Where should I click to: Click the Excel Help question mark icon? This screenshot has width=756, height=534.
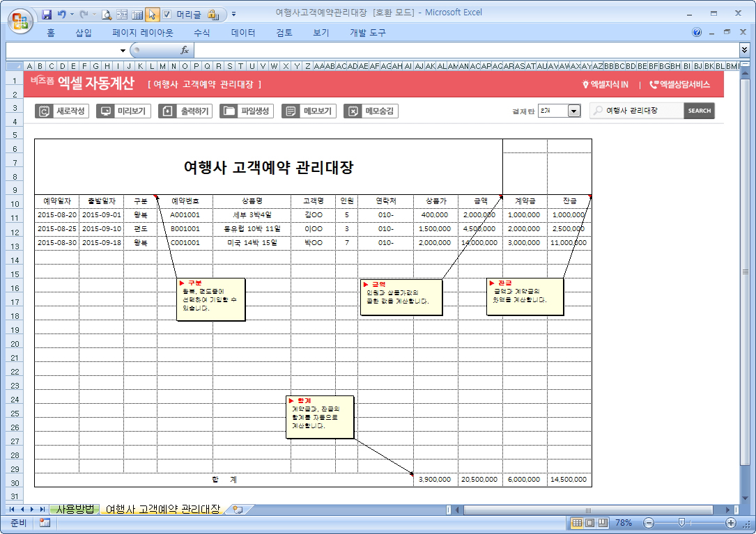[x=697, y=32]
